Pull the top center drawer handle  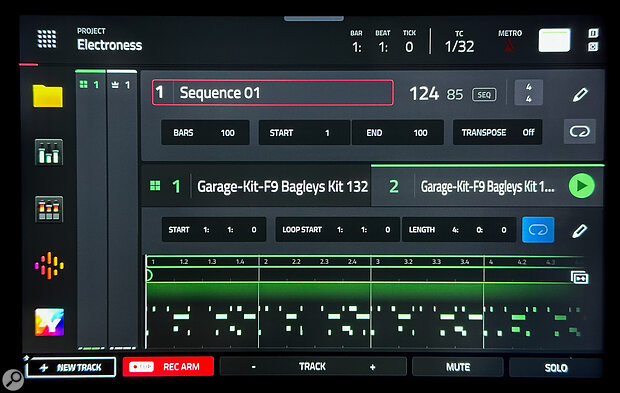pos(314,18)
